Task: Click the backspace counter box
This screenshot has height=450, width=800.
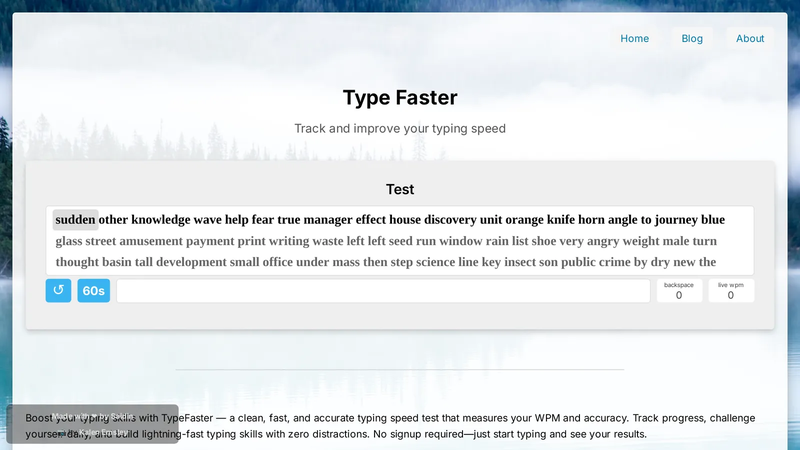Action: coord(679,290)
